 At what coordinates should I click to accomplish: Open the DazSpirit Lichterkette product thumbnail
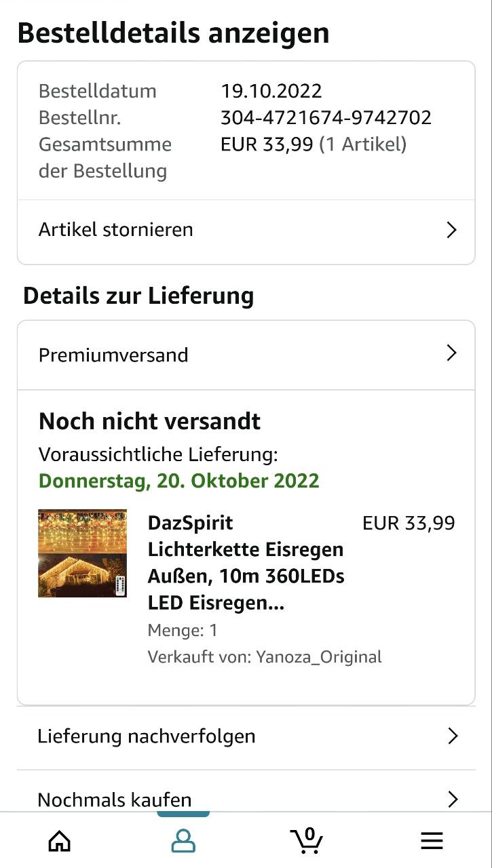[x=82, y=553]
